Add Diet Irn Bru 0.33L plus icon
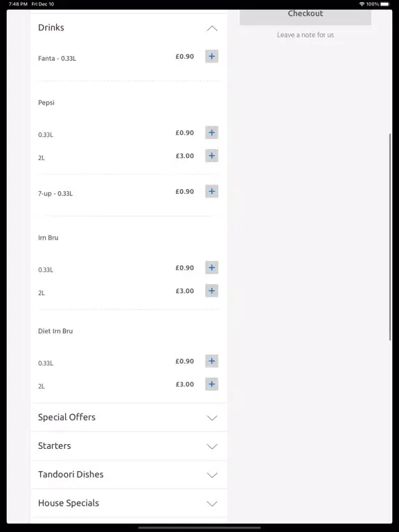This screenshot has width=399, height=532. (x=211, y=361)
